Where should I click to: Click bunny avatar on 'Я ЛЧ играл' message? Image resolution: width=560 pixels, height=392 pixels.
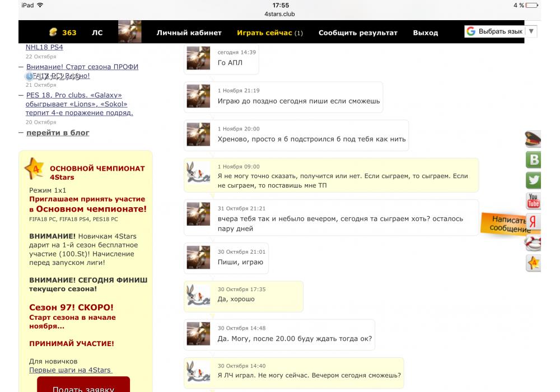tap(198, 371)
